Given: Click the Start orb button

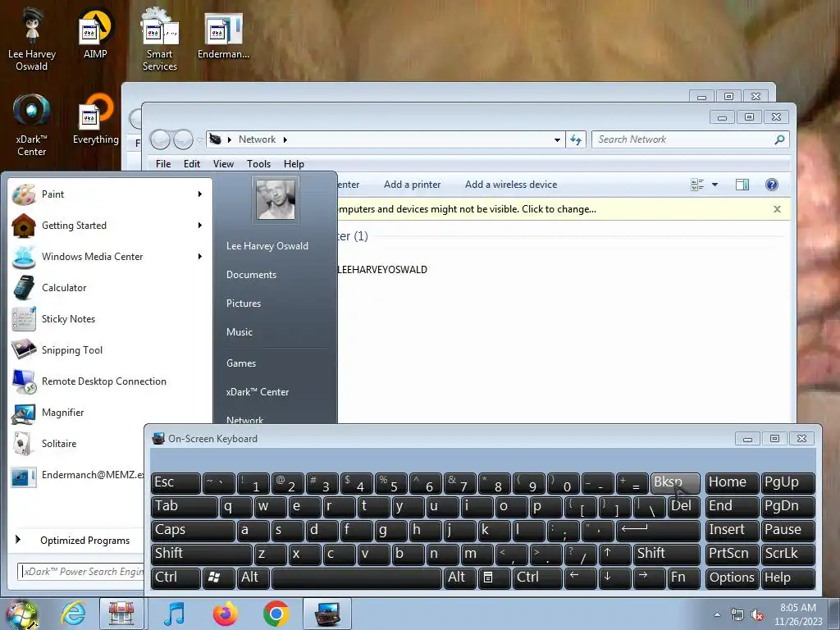Looking at the screenshot, I should click(21, 615).
